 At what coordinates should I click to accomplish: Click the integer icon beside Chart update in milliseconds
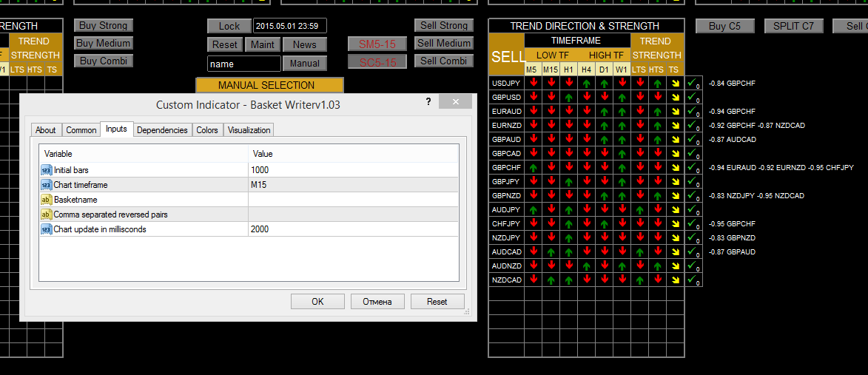point(47,229)
